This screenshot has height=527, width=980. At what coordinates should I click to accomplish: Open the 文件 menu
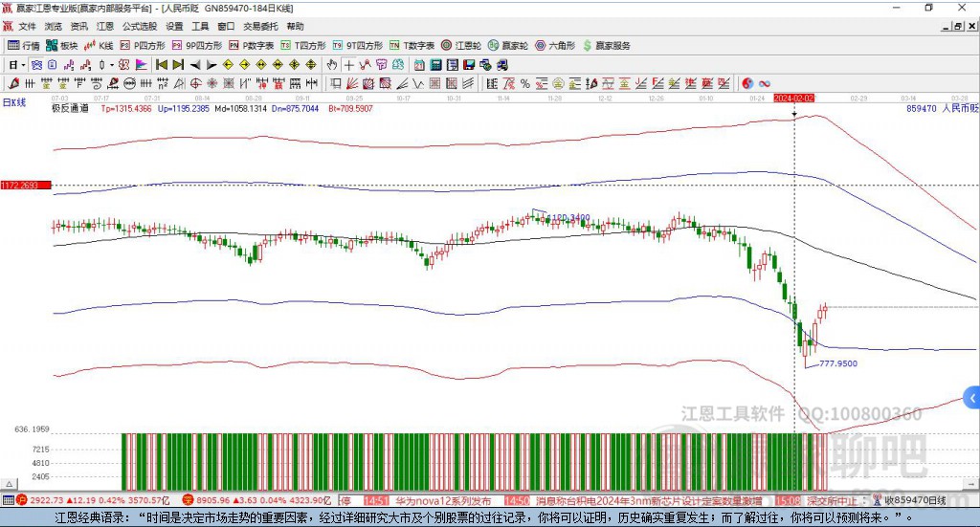coord(27,26)
